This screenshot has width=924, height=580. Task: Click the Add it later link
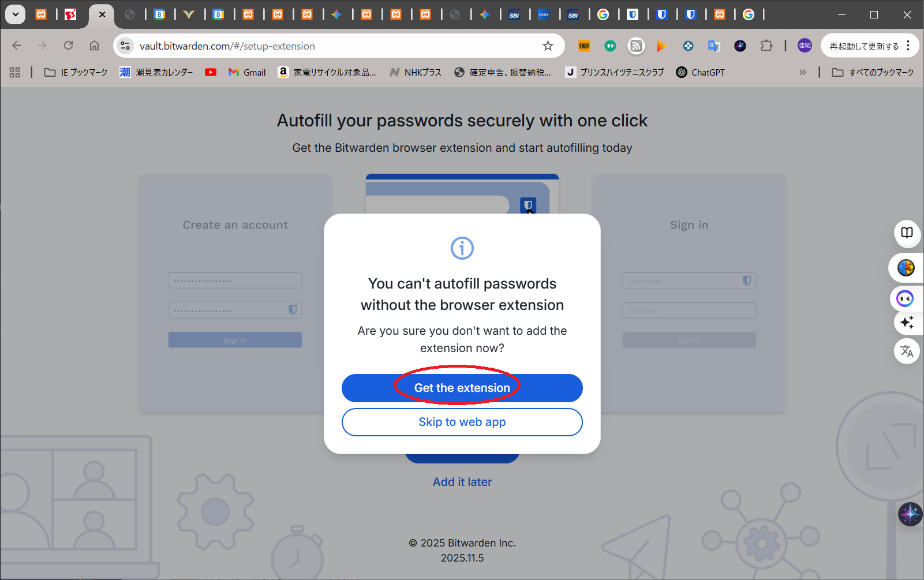(x=462, y=482)
